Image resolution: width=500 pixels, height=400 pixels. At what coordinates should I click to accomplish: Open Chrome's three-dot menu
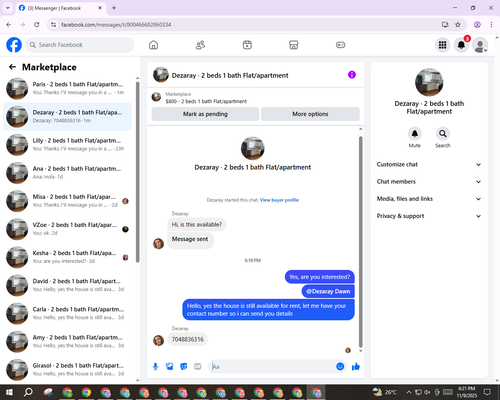pyautogui.click(x=491, y=25)
